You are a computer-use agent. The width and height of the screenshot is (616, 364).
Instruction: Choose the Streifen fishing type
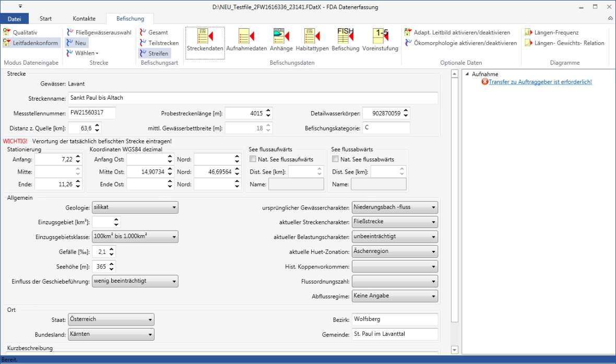154,53
